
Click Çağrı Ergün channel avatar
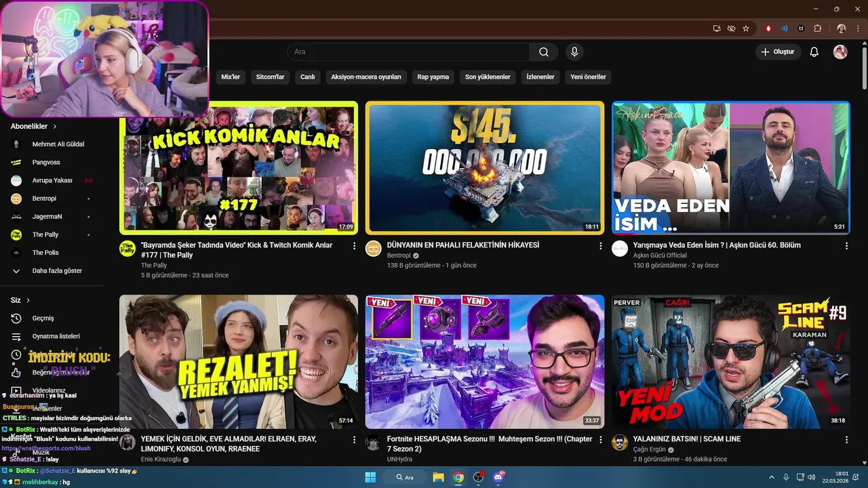pos(620,443)
